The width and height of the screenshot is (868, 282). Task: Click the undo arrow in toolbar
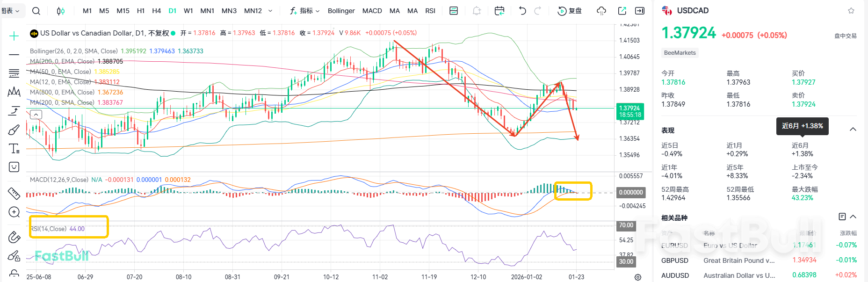click(x=522, y=11)
